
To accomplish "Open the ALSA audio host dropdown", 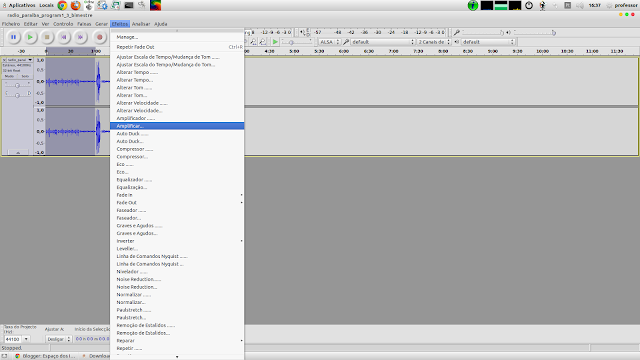I will pos(329,42).
